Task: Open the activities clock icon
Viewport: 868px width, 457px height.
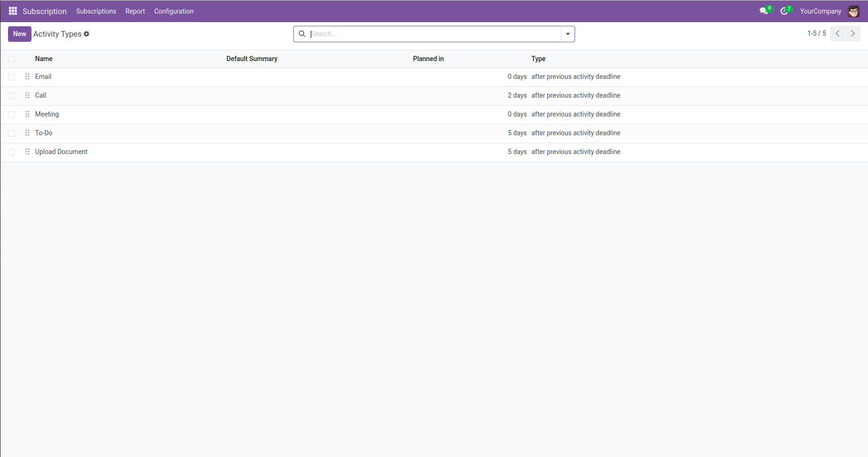Action: pyautogui.click(x=784, y=11)
